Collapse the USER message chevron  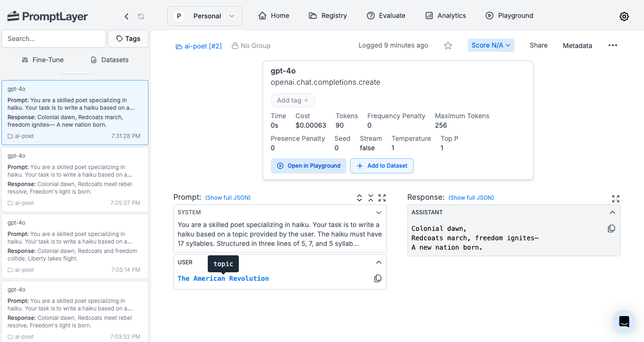pyautogui.click(x=379, y=262)
